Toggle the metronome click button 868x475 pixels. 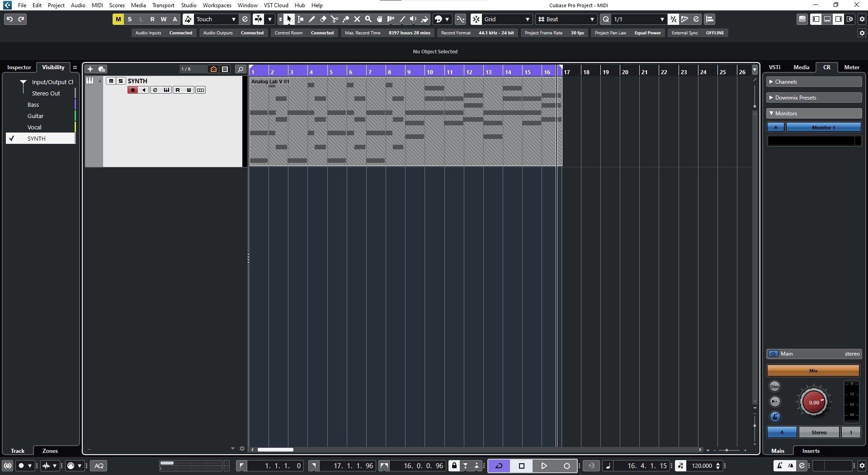[779, 465]
